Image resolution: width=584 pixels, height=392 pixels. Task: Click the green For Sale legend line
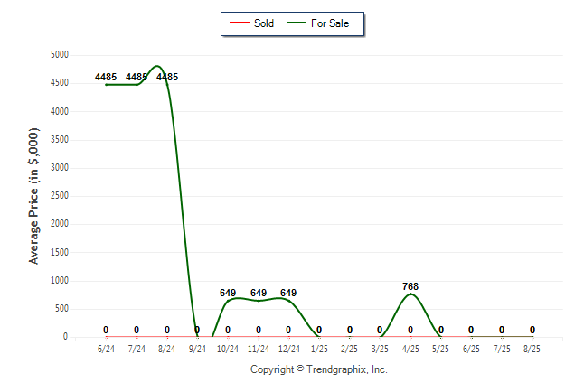(x=297, y=23)
